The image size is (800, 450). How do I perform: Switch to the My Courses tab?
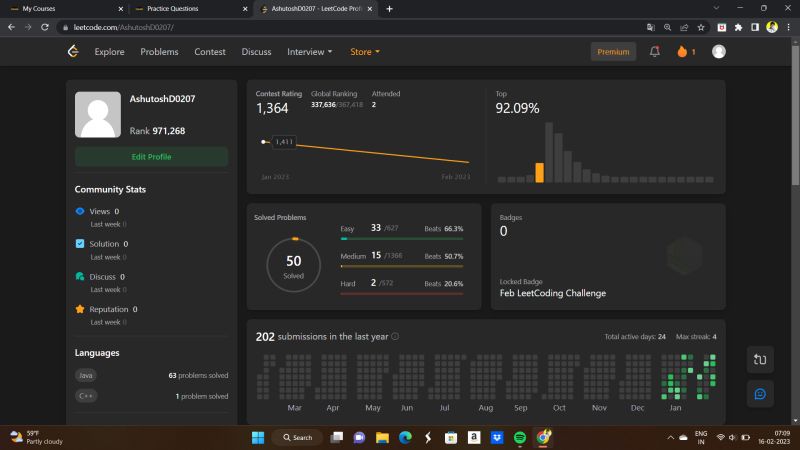click(x=64, y=9)
